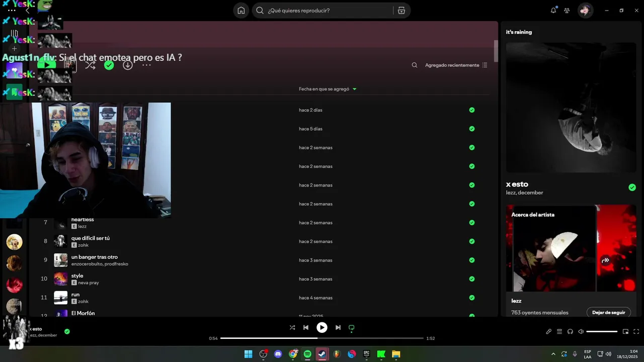
Task: Open Windows Start button
Action: [x=249, y=354]
